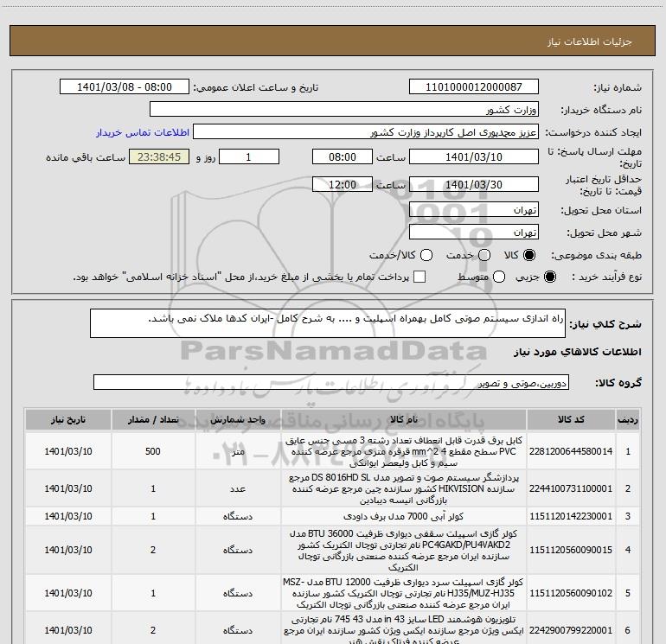This screenshot has height=644, width=666.
Task: Click response deadline time 08:00 field
Action: [x=343, y=156]
